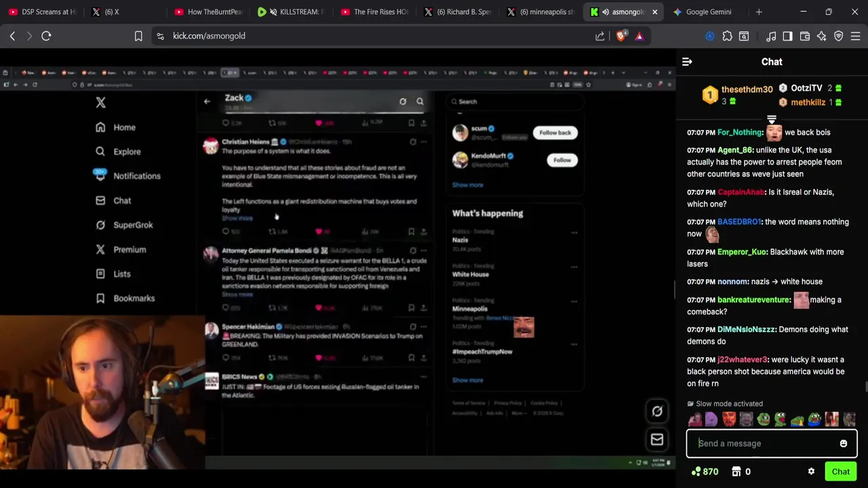The width and height of the screenshot is (868, 488).
Task: Click username Agent_86 in chat
Action: point(735,150)
